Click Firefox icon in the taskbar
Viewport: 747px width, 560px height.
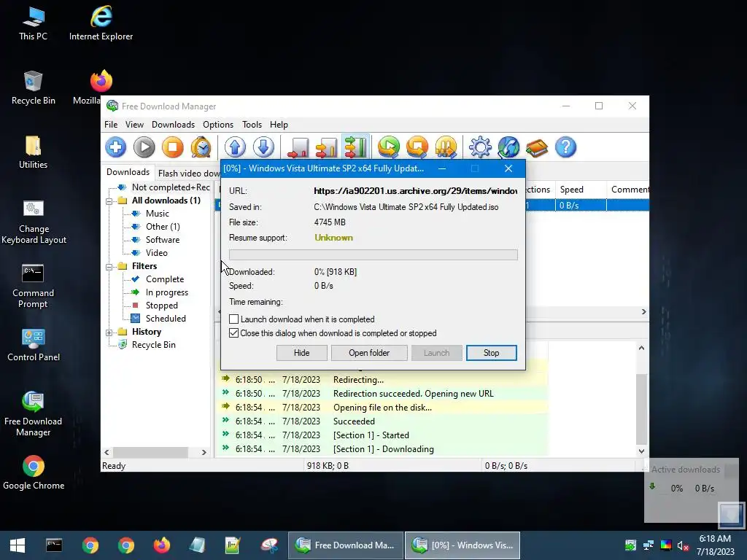click(161, 545)
